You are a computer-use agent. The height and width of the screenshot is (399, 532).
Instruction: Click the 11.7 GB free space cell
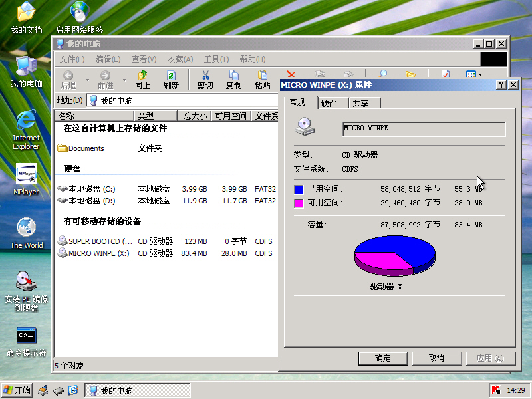tap(235, 201)
